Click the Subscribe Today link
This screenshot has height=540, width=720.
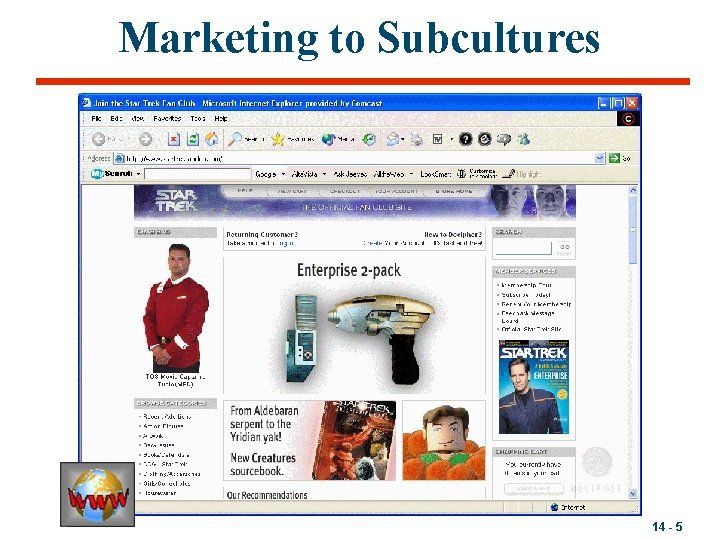[526, 295]
